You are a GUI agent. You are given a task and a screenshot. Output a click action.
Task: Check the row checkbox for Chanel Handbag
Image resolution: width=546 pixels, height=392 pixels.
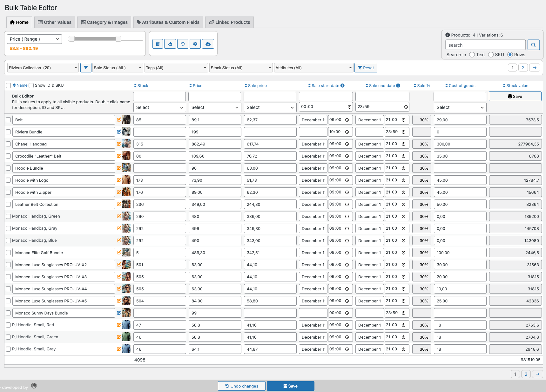click(x=8, y=144)
